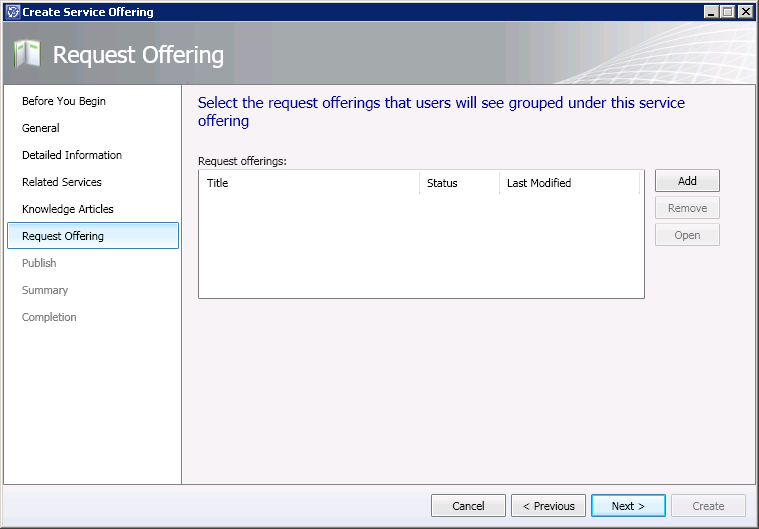Image resolution: width=759 pixels, height=529 pixels.
Task: Click inside the empty request offerings list
Action: (x=420, y=245)
